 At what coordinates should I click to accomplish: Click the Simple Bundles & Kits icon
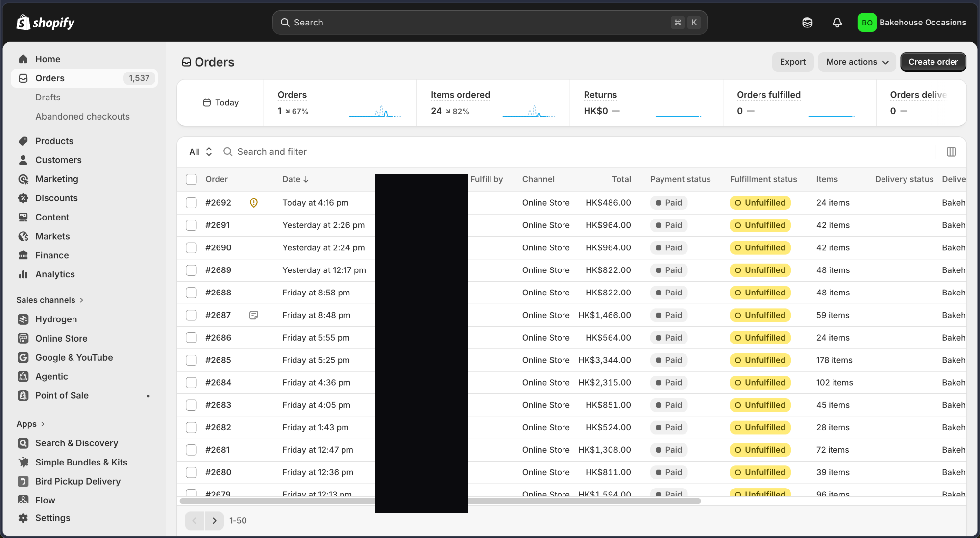[x=23, y=463]
